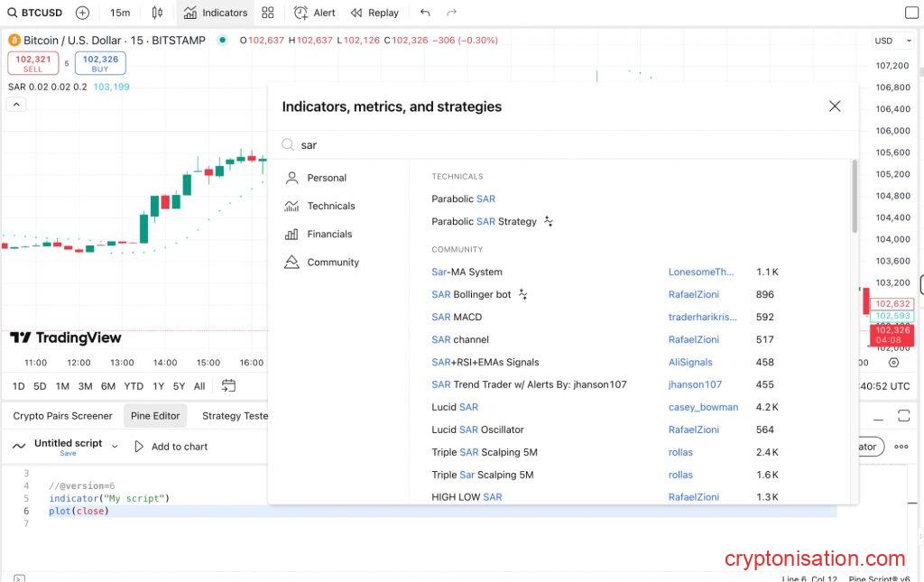Switch to the Strategy Tester tab
This screenshot has height=582, width=924.
click(x=235, y=416)
